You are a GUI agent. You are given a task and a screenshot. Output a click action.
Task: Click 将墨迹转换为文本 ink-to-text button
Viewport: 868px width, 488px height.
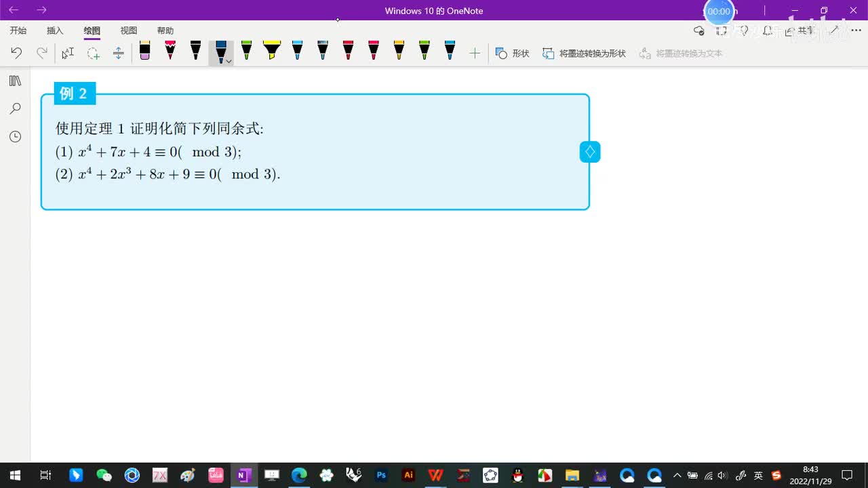(681, 53)
